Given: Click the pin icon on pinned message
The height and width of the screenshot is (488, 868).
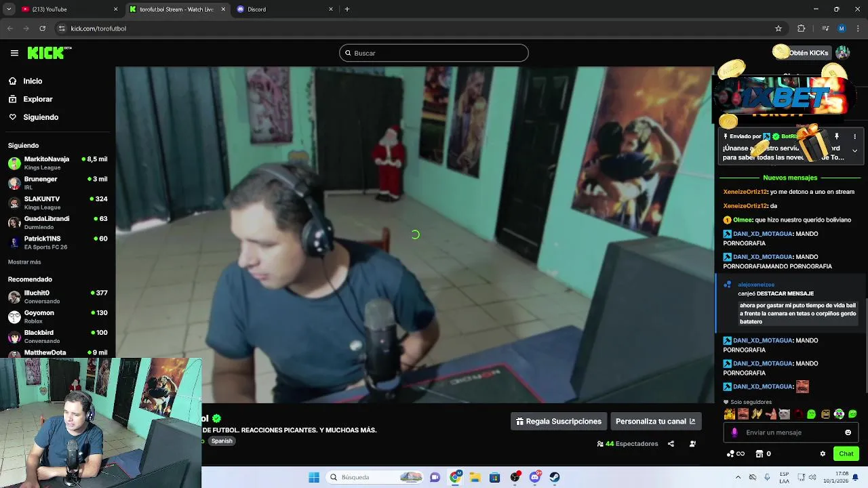Looking at the screenshot, I should pos(837,137).
